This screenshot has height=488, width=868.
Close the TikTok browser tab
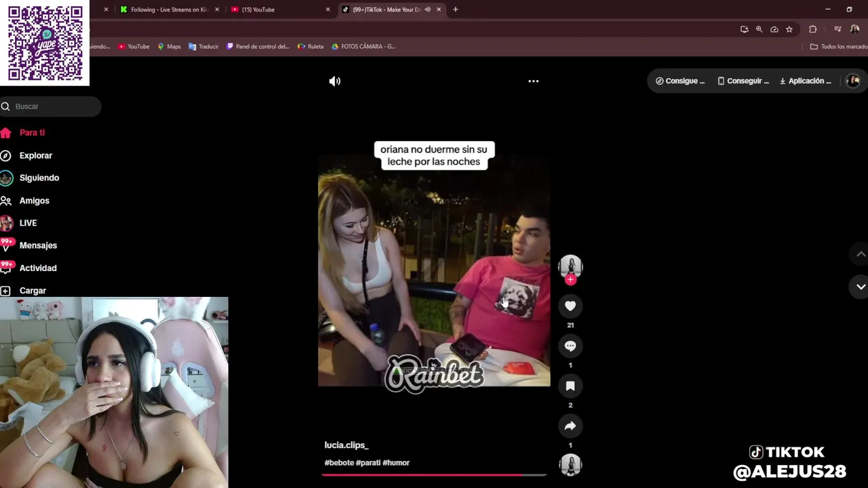(x=439, y=9)
